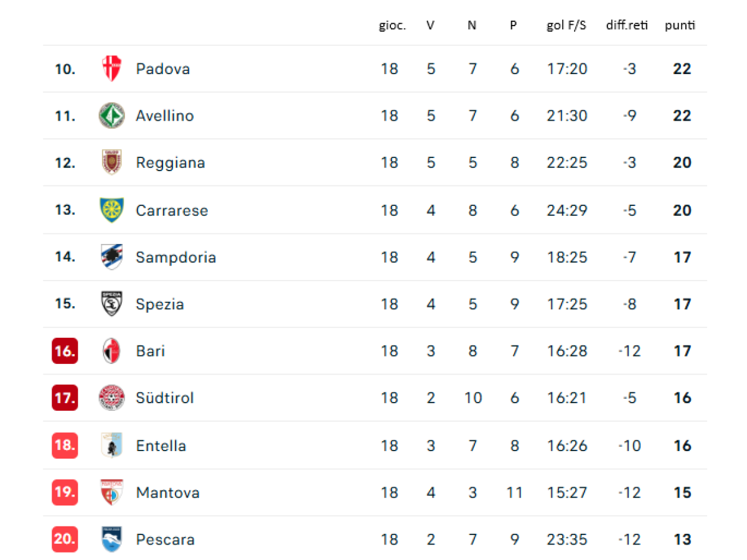Click the Mantova club logo
The height and width of the screenshot is (560, 747).
point(112,493)
